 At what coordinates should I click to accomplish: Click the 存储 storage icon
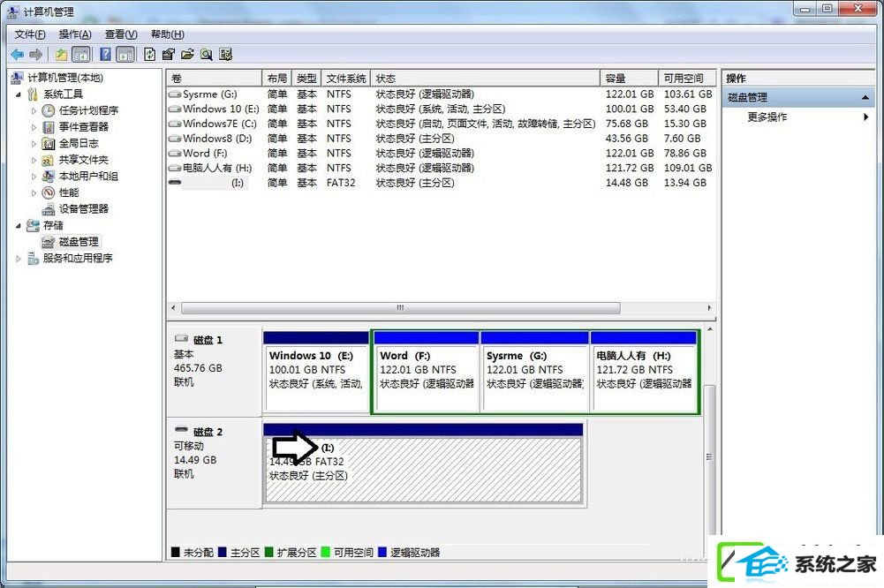point(33,225)
